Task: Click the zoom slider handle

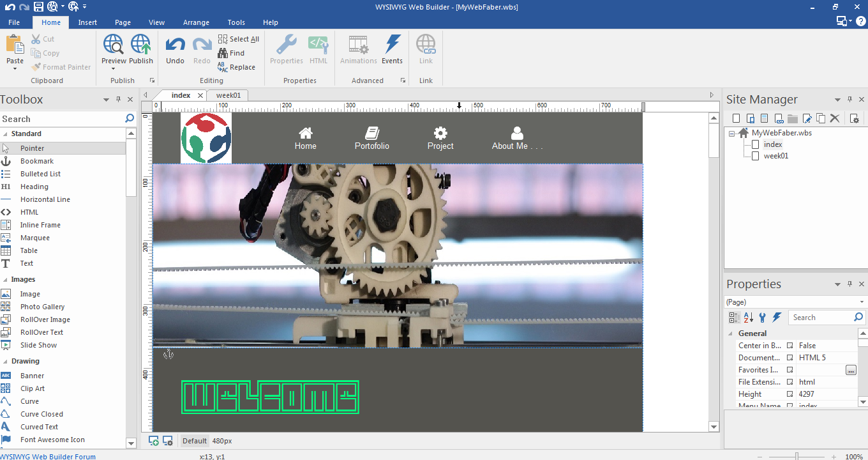Action: click(x=797, y=456)
